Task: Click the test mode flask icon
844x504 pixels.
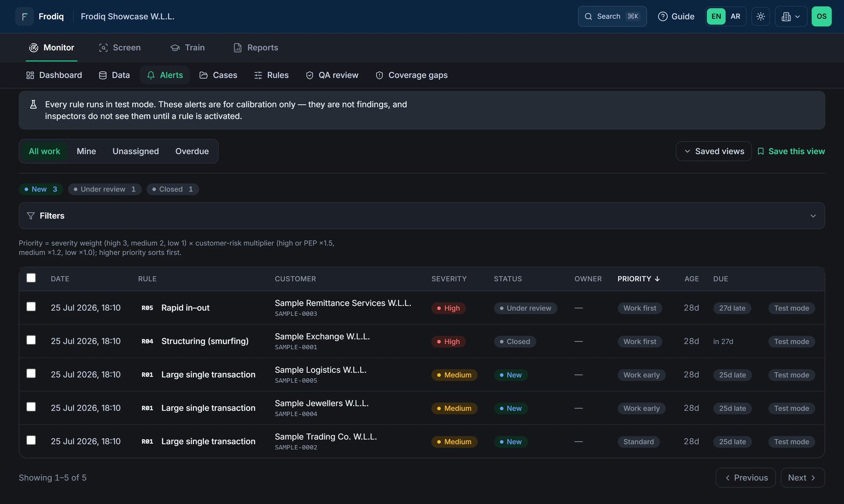Action: pos(33,104)
